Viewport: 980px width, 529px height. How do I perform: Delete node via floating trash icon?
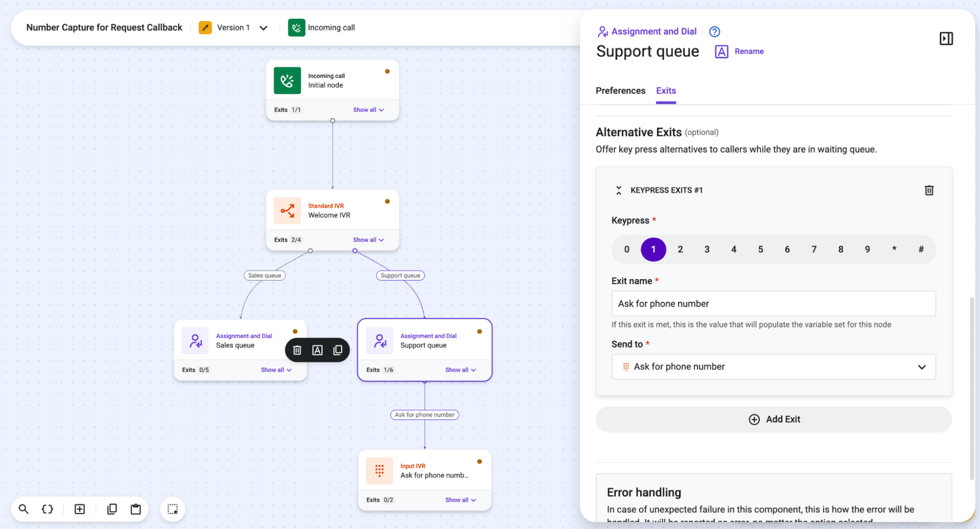point(297,350)
